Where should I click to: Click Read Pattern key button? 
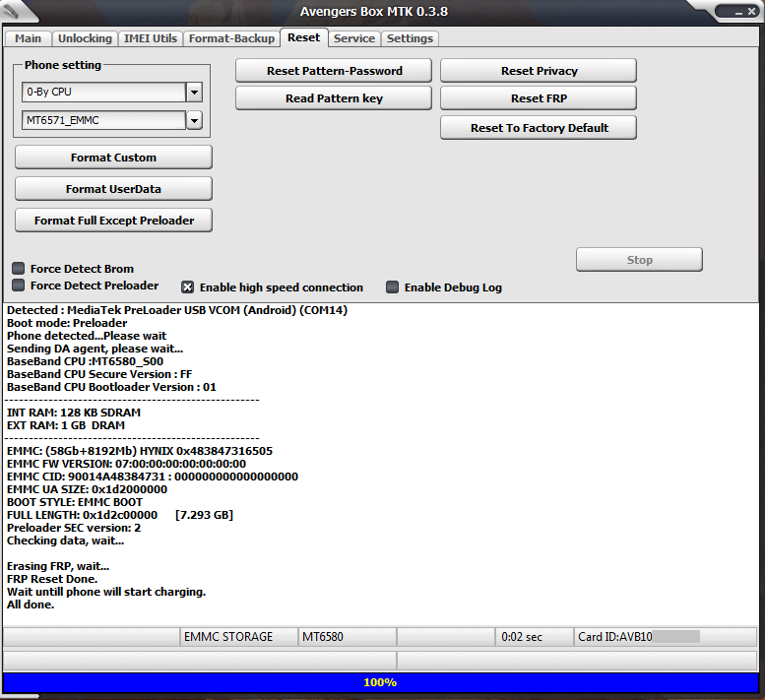[334, 98]
